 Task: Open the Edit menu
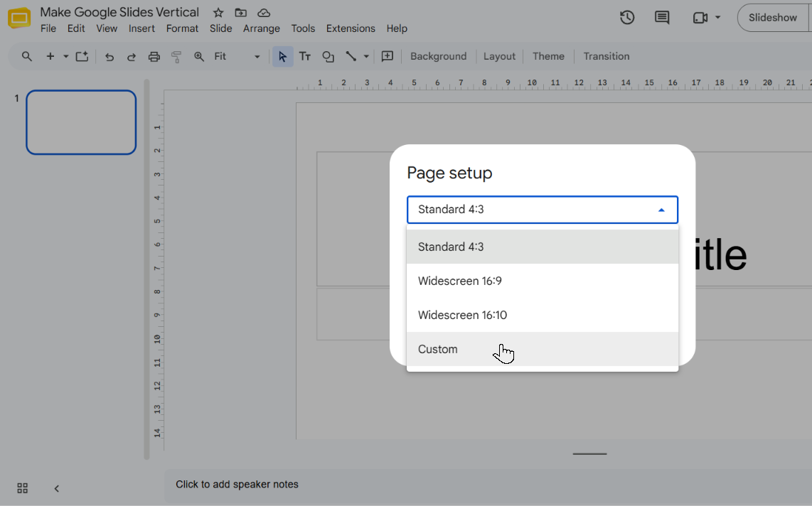tap(76, 28)
